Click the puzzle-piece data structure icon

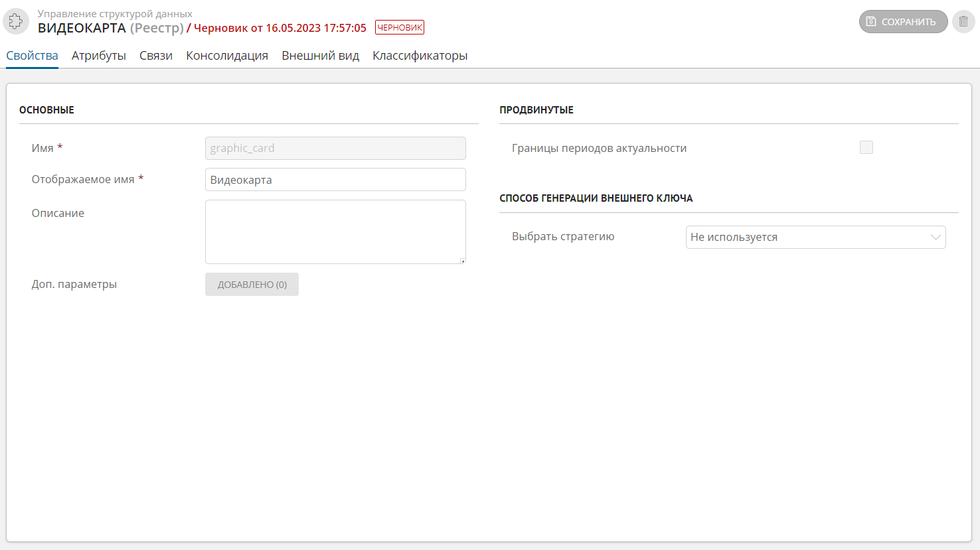click(16, 21)
